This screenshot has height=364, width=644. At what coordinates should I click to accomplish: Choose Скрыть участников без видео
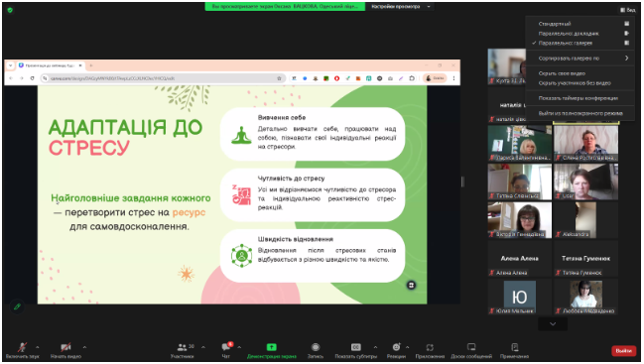(x=580, y=83)
